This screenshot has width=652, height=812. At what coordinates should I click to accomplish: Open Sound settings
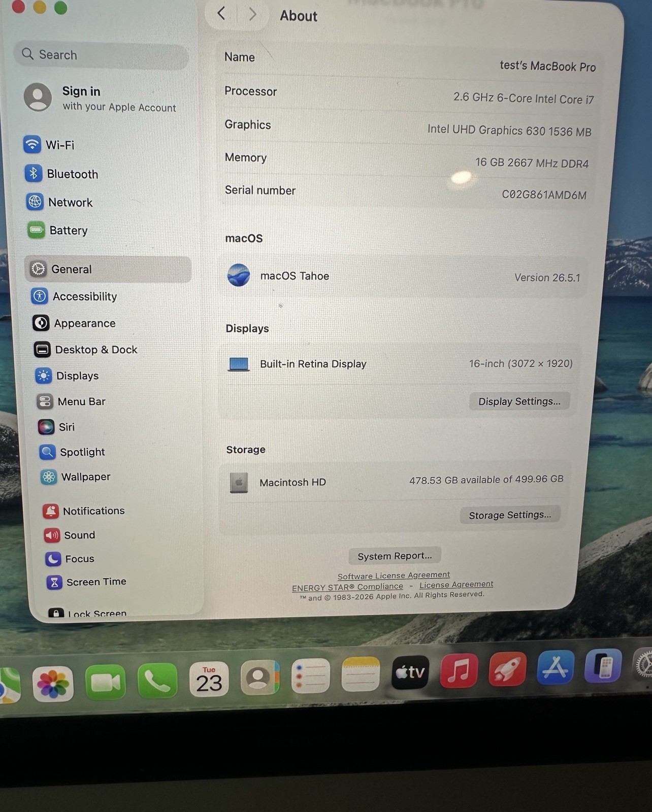point(70,535)
